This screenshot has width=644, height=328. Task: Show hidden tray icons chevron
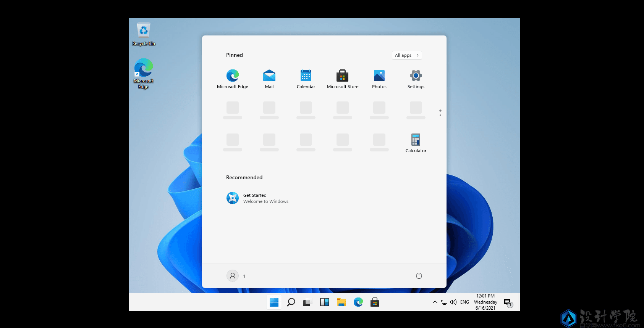435,302
